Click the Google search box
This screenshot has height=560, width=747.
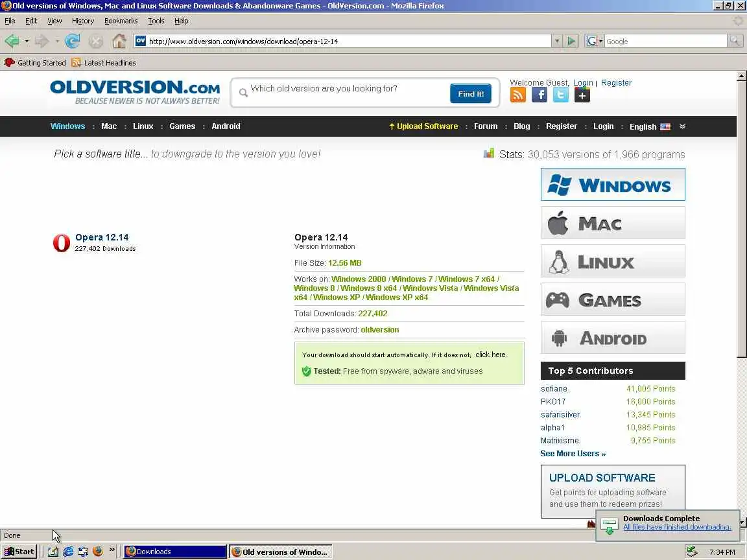665,41
